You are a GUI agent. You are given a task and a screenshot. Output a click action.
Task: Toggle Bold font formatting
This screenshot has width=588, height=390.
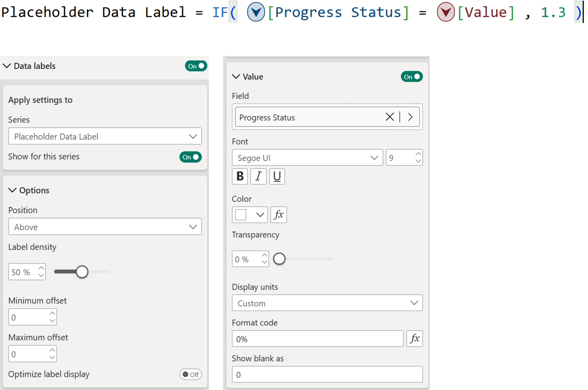(x=240, y=176)
